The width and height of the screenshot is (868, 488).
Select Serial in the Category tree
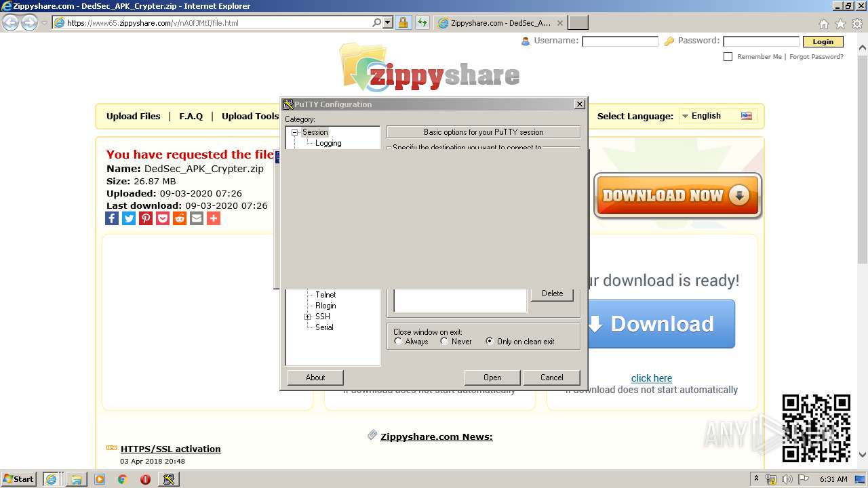click(324, 327)
